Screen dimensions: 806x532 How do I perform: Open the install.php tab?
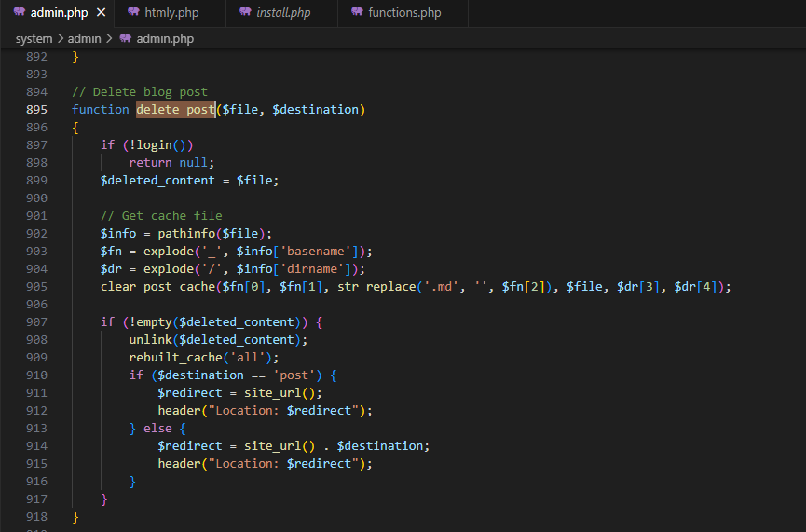click(x=283, y=13)
